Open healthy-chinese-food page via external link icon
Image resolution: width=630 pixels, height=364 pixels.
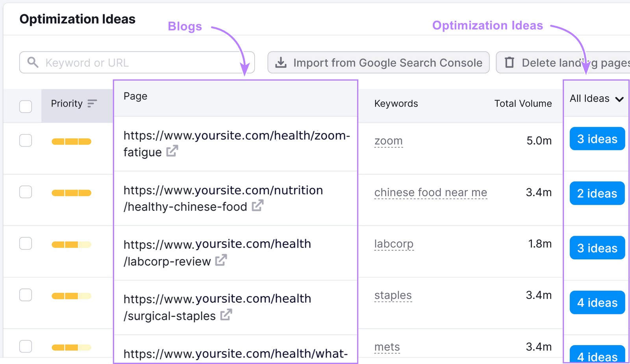point(258,205)
